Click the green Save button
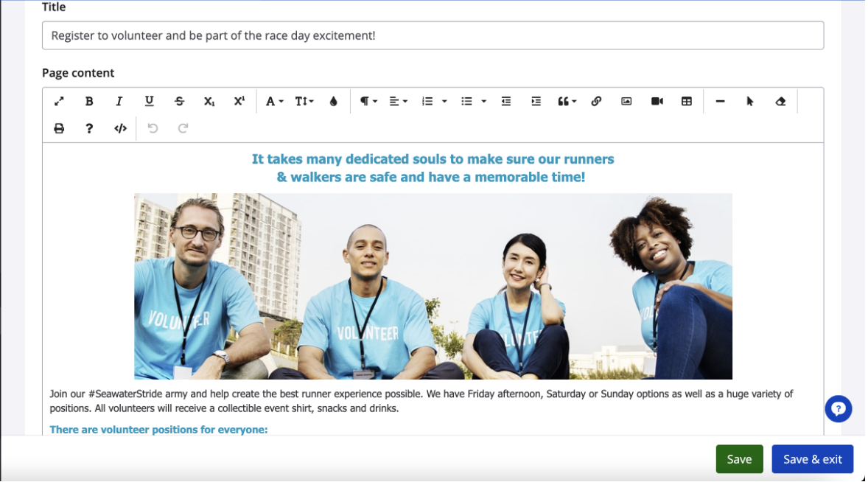Image resolution: width=868 pixels, height=482 pixels. tap(739, 459)
